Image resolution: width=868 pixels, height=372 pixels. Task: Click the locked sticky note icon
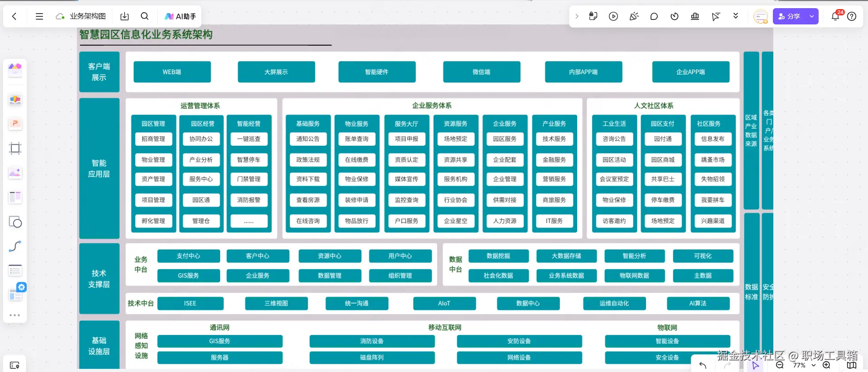click(x=593, y=16)
